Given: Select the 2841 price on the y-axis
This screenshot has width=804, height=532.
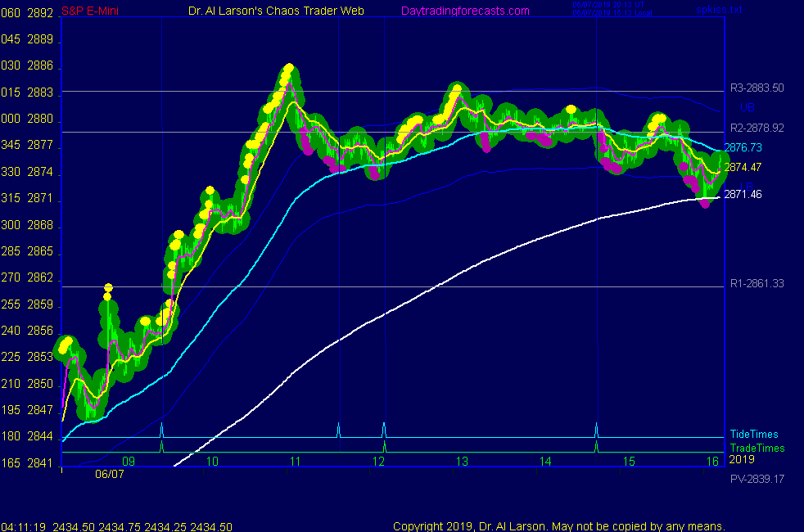Looking at the screenshot, I should (40, 462).
